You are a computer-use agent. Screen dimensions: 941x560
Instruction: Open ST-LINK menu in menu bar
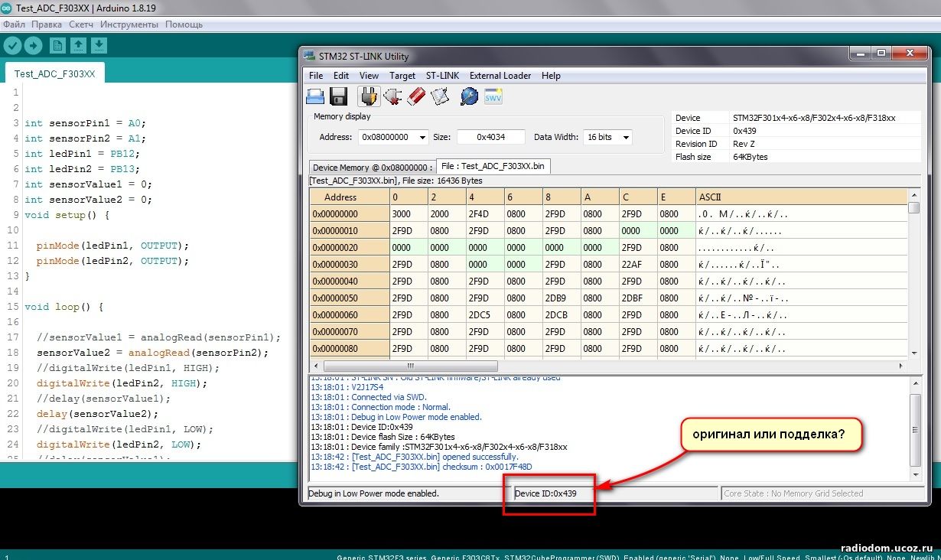tap(443, 76)
